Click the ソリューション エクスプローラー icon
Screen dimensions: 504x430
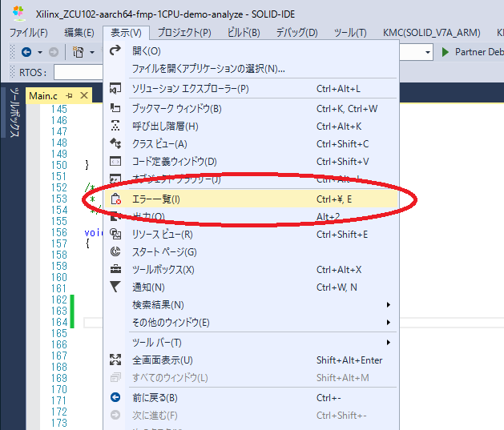tap(115, 89)
